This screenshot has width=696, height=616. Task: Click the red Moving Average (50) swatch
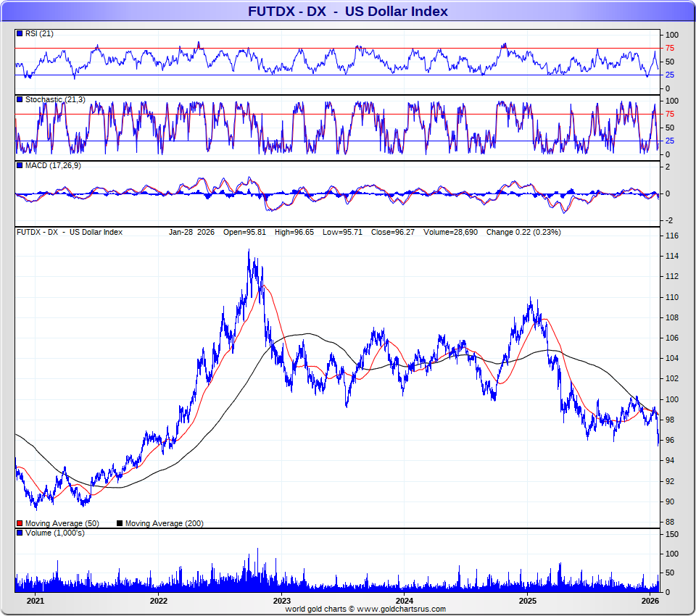[x=20, y=523]
